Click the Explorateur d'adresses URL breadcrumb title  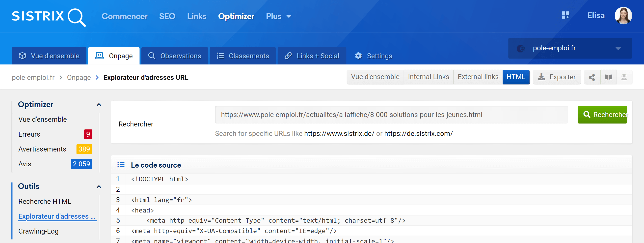point(146,78)
